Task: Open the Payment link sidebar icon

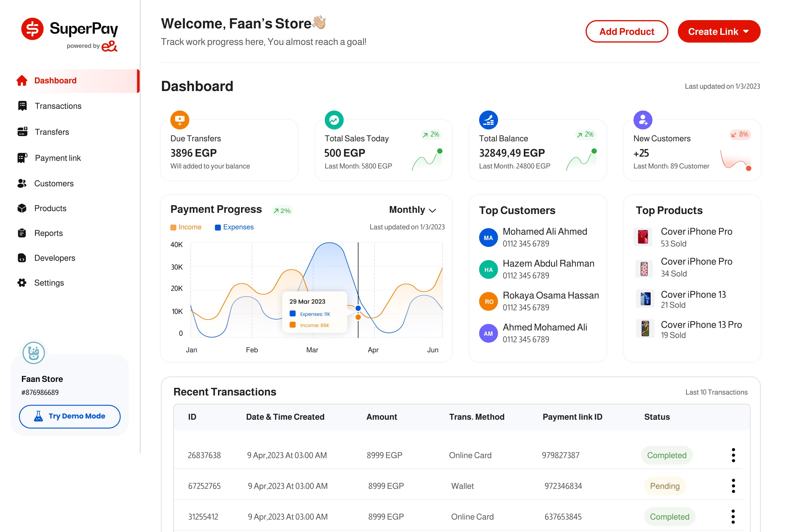Action: [22, 158]
